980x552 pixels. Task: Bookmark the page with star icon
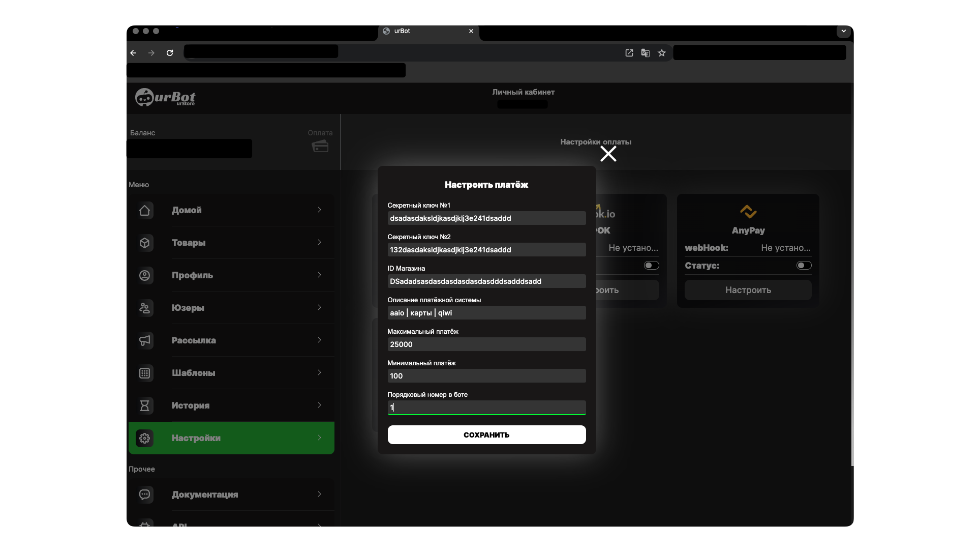pos(661,53)
